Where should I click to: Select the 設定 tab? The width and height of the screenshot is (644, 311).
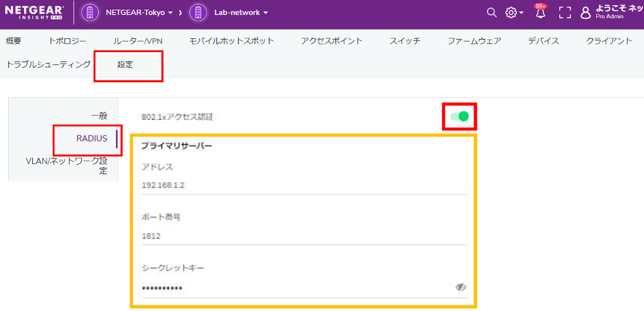tap(125, 64)
